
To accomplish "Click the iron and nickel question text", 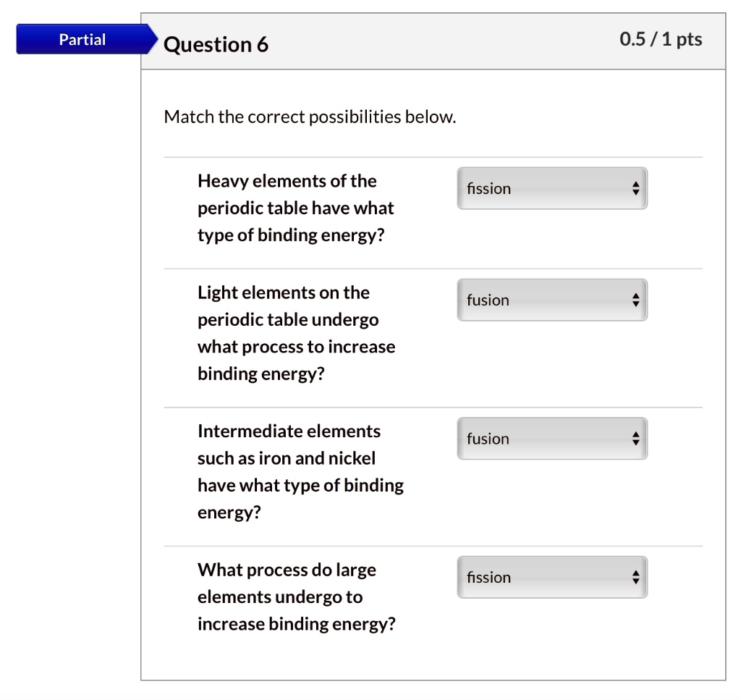I will [300, 471].
